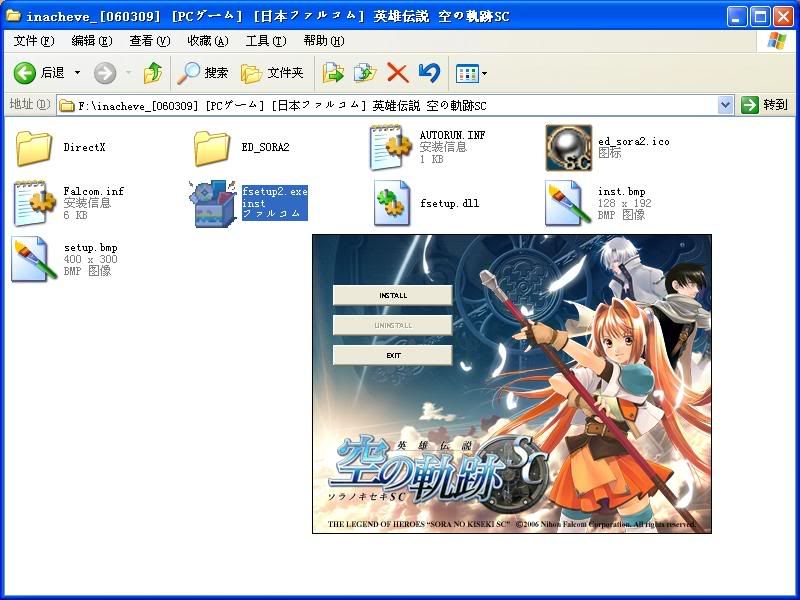Select the setup.bmp image file icon
The image size is (800, 600).
(35, 259)
